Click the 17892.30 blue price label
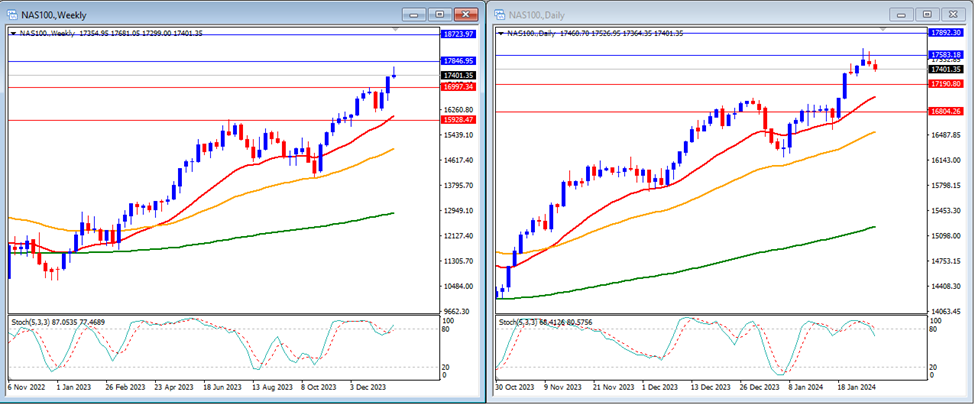Screen dimensions: 975x405 (946, 31)
